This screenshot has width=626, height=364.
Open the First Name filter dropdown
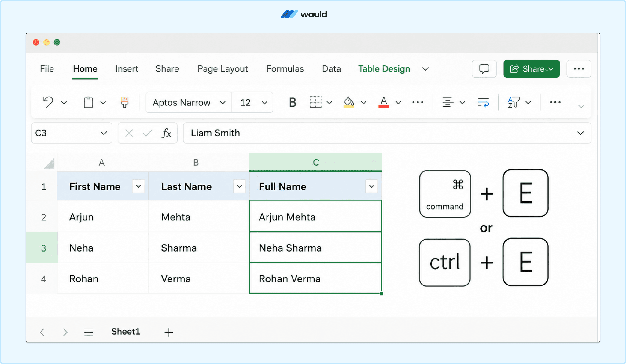coord(138,186)
